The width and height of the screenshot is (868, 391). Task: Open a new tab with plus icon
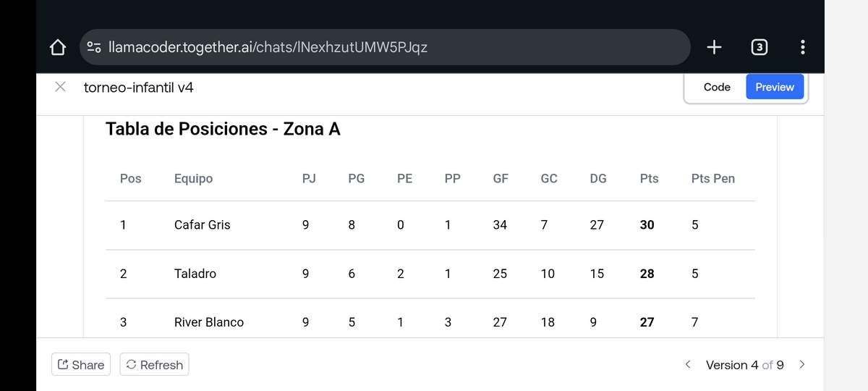(714, 48)
